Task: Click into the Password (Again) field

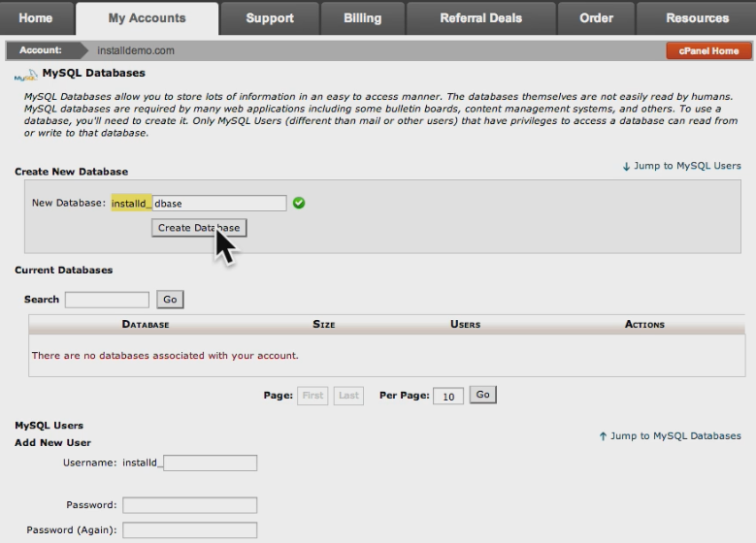Action: [x=189, y=530]
